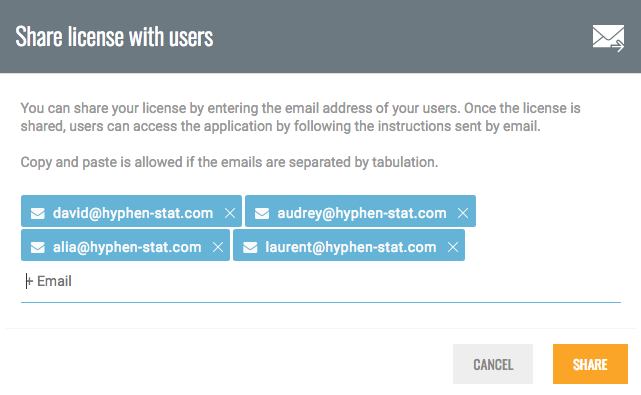Viewport: 641px width, 395px height.
Task: Click the 'Share license with users' title
Action: tap(114, 37)
